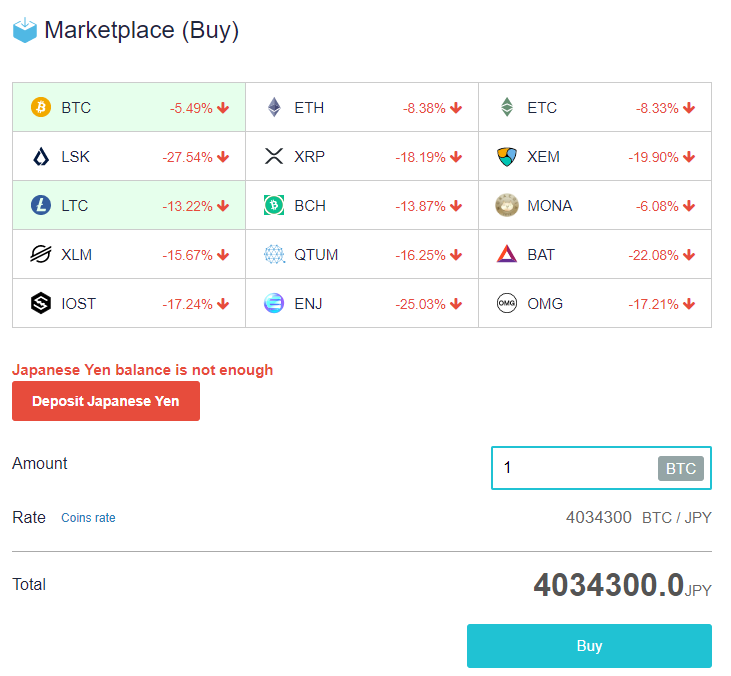Screen dimensions: 731x676
Task: Click the -8.38% ETH change value
Action: 424,108
